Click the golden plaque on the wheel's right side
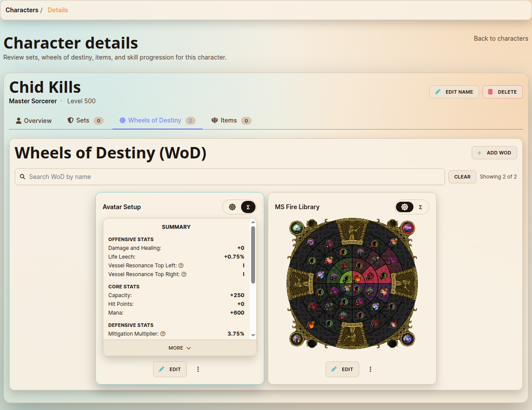This screenshot has height=410, width=532. [405, 283]
